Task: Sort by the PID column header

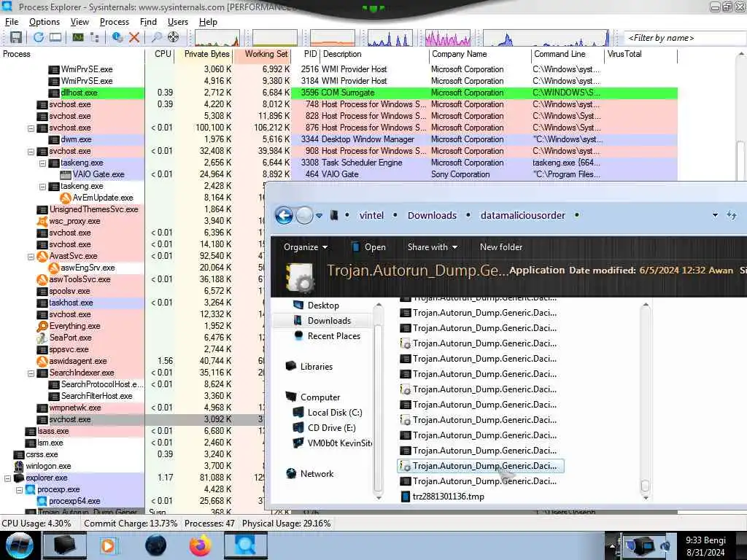Action: pyautogui.click(x=306, y=54)
